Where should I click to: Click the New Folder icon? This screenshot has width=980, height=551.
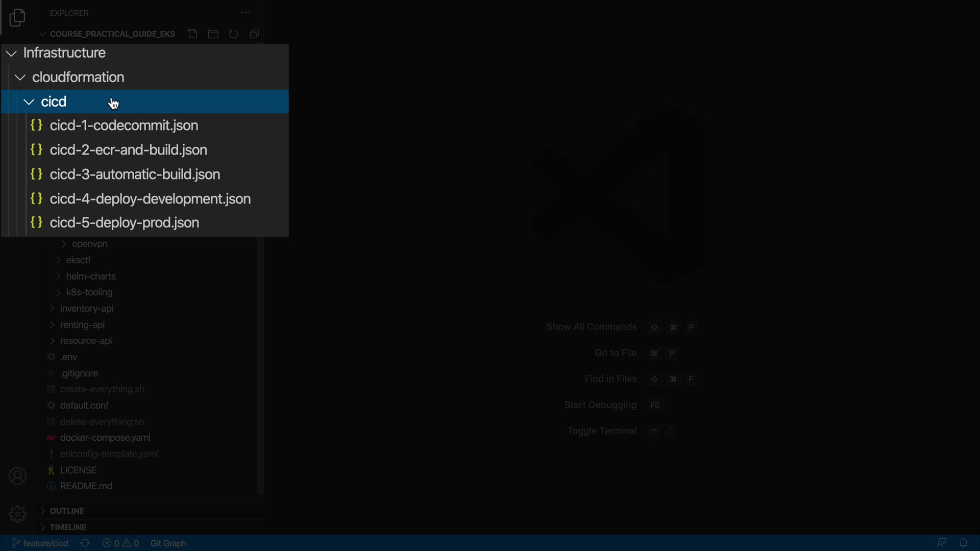(x=213, y=34)
